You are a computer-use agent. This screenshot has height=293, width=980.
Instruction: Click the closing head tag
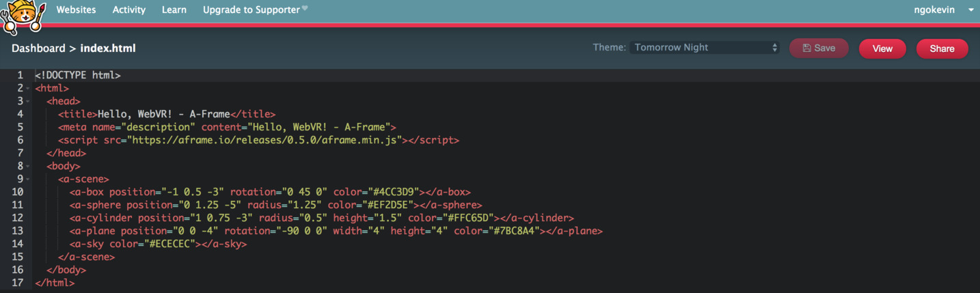[x=66, y=153]
